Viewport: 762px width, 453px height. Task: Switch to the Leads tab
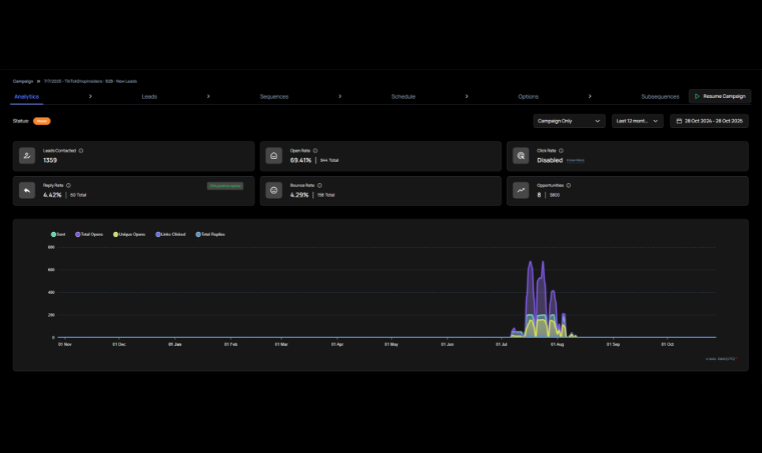[x=149, y=97]
